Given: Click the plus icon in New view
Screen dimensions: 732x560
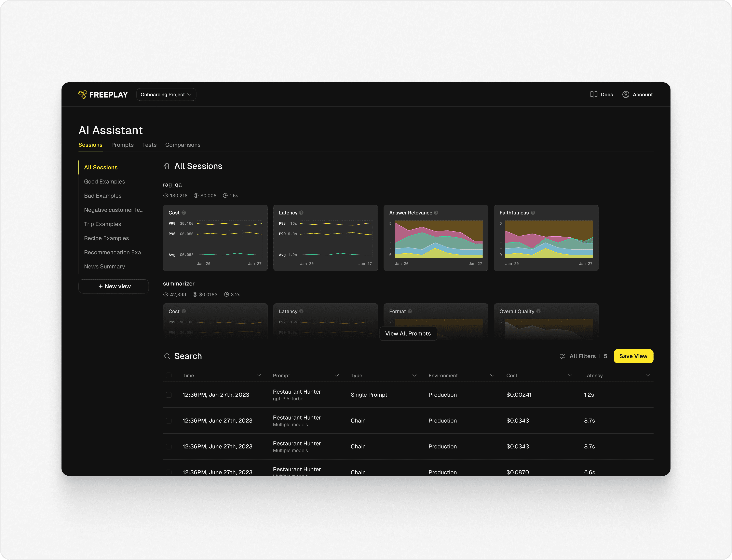Looking at the screenshot, I should tap(100, 286).
